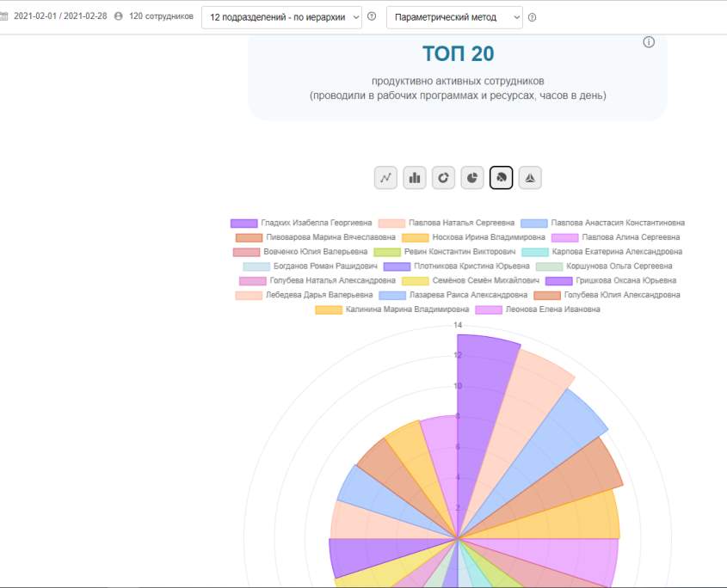The image size is (727, 588).
Task: Click color swatch for Богданов Роман Рашидович
Action: (256, 266)
